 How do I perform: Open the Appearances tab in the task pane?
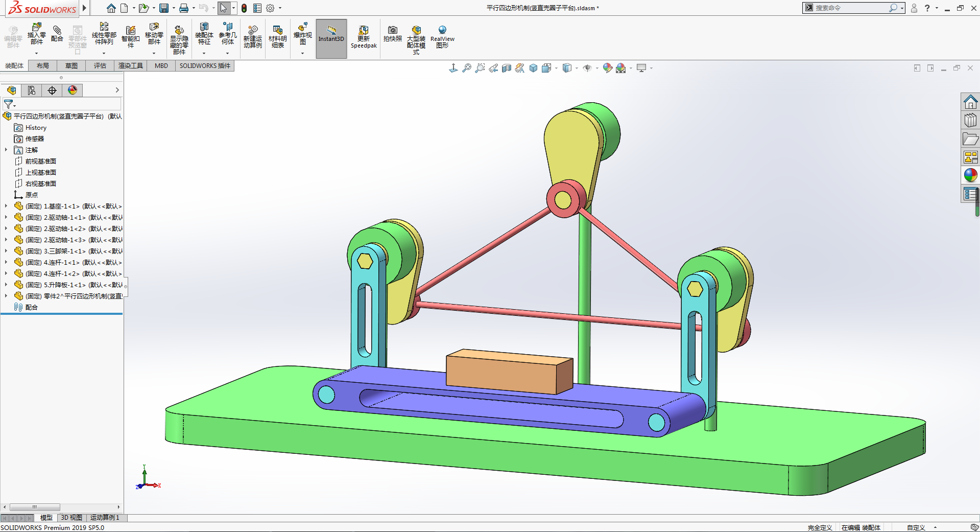click(970, 175)
